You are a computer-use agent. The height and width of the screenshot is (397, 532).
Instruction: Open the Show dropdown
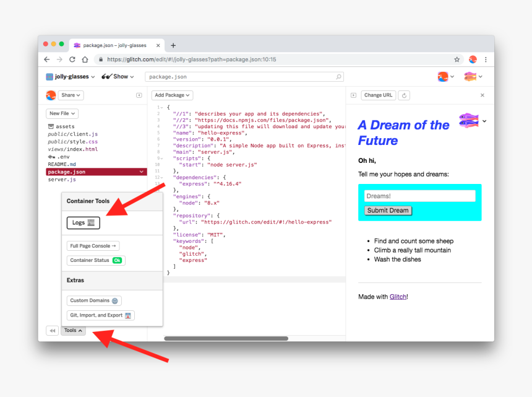(118, 77)
